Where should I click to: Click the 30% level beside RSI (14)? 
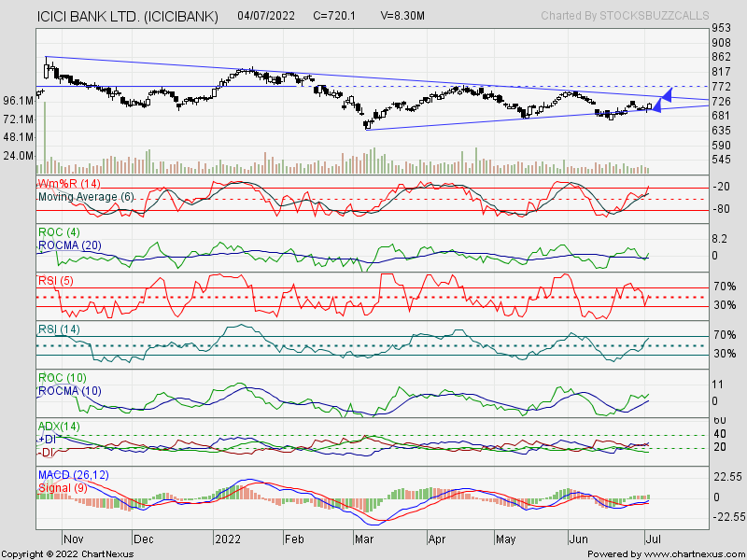[x=725, y=354]
